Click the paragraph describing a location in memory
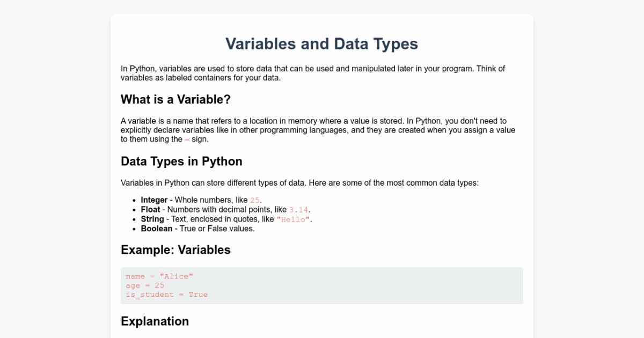This screenshot has width=644, height=338. click(x=318, y=130)
